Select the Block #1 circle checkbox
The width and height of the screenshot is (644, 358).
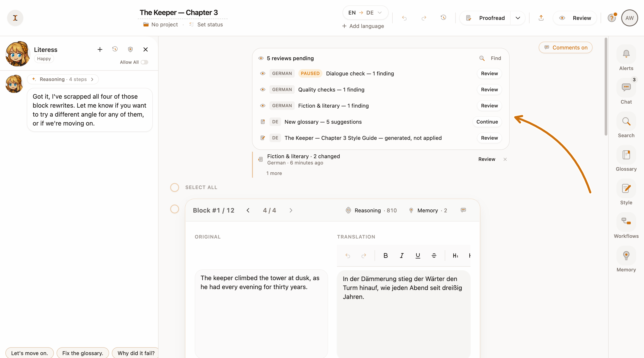[174, 209]
